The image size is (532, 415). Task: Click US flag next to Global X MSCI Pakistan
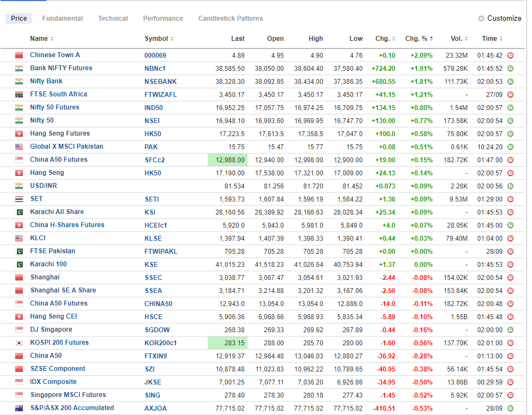tap(19, 147)
